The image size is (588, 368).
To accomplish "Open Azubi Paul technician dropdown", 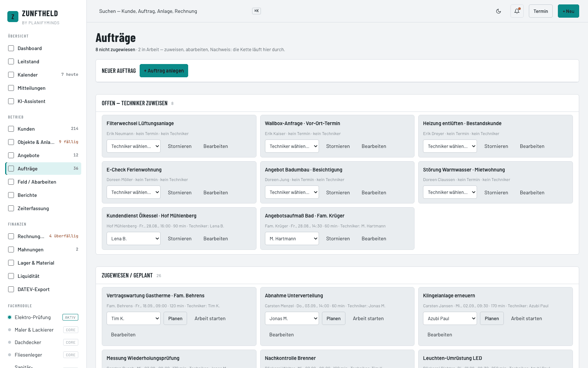I will pyautogui.click(x=450, y=318).
